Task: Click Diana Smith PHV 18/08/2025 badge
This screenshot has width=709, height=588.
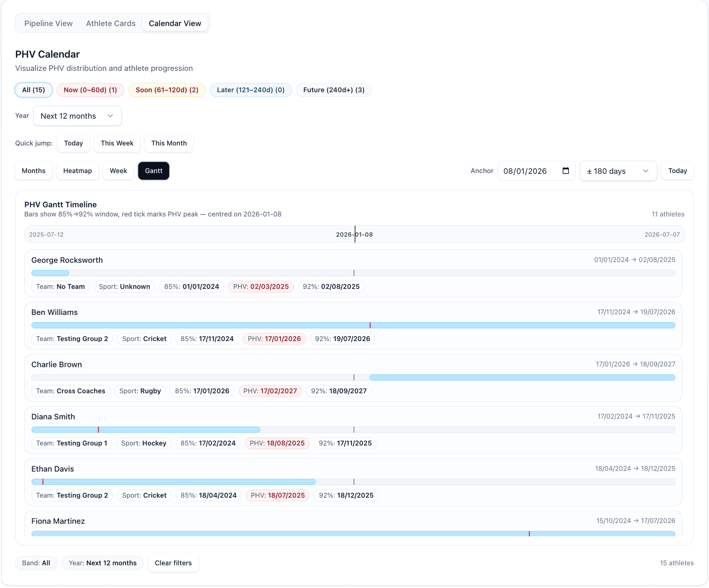Action: (277, 443)
